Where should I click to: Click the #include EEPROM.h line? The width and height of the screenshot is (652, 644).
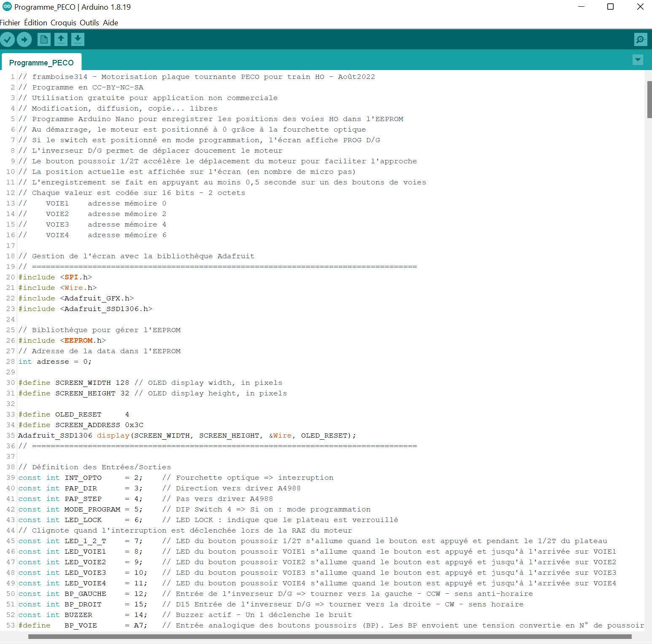62,341
